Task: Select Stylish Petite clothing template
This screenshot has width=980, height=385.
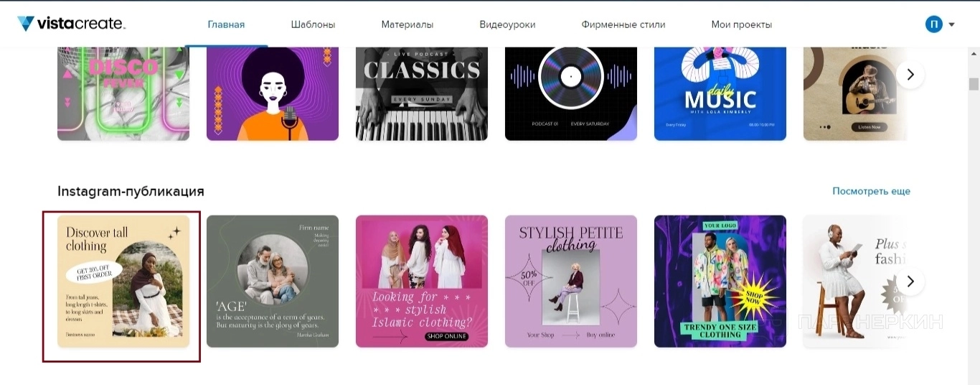Action: tap(571, 282)
